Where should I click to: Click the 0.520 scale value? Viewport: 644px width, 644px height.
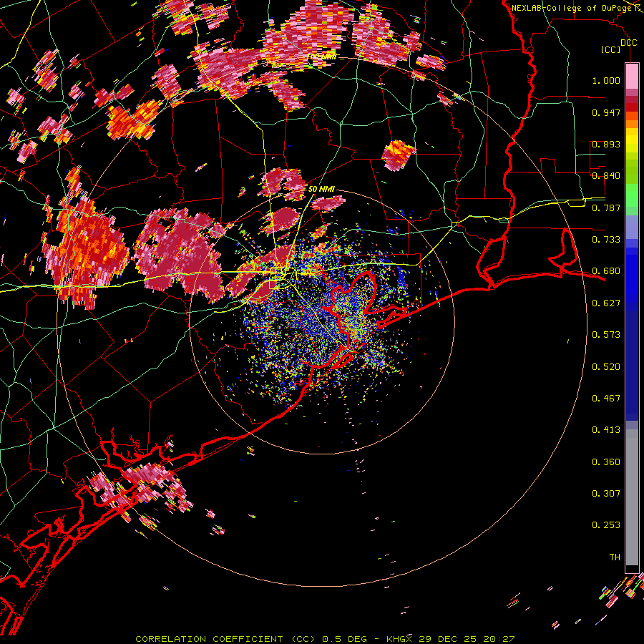[x=606, y=367]
